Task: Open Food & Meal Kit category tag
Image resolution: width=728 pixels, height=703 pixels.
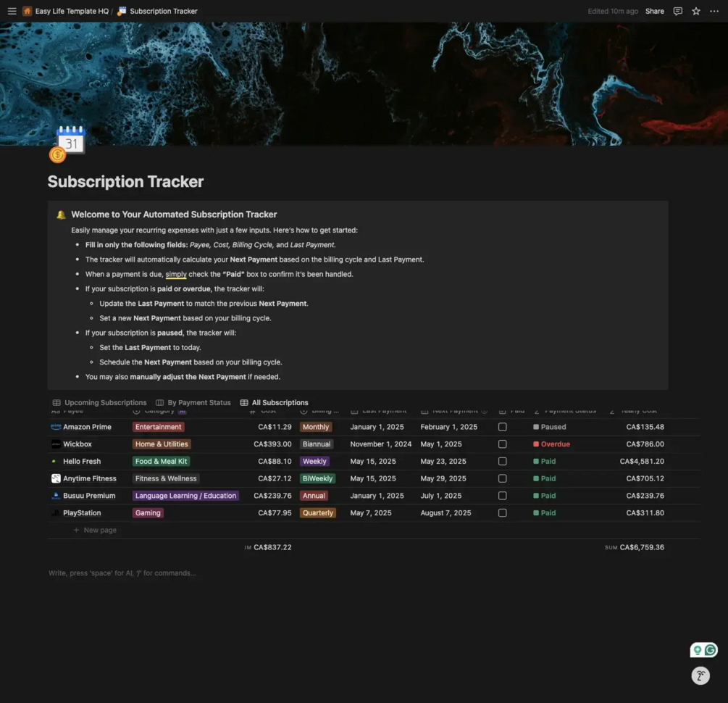Action: pyautogui.click(x=161, y=462)
